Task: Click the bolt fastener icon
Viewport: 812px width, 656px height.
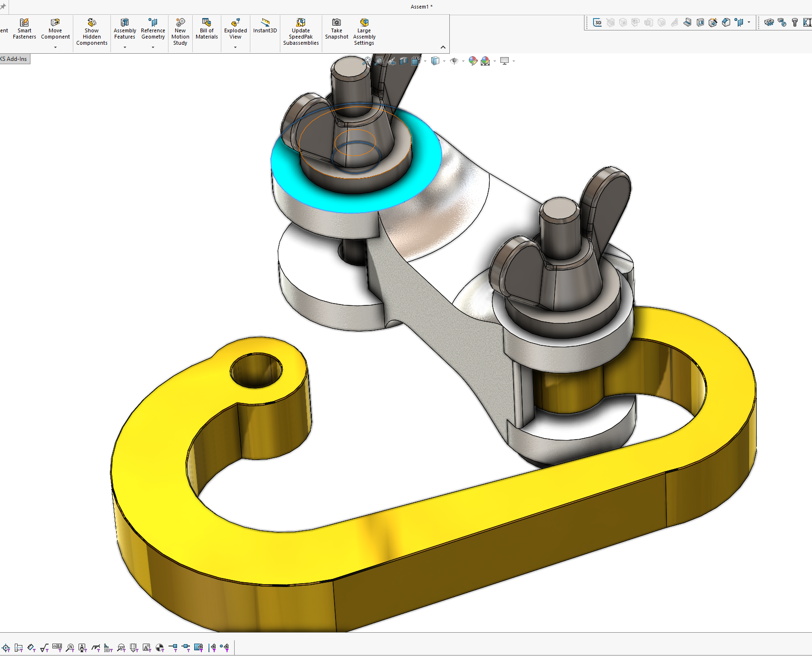Action: (x=795, y=22)
